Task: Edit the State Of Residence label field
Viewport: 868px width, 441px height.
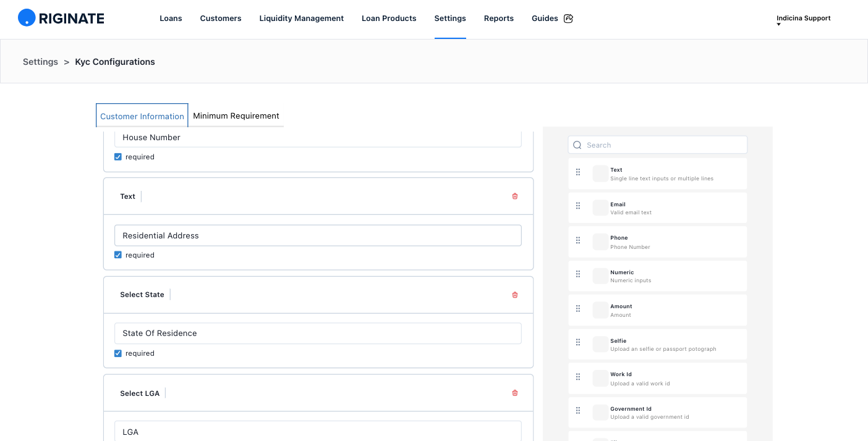Action: (318, 334)
